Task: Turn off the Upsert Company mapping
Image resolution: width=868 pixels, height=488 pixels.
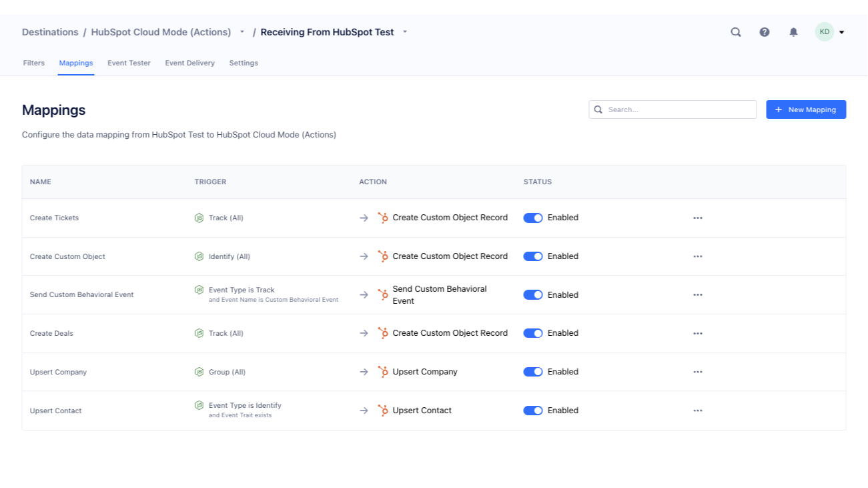Action: tap(533, 372)
